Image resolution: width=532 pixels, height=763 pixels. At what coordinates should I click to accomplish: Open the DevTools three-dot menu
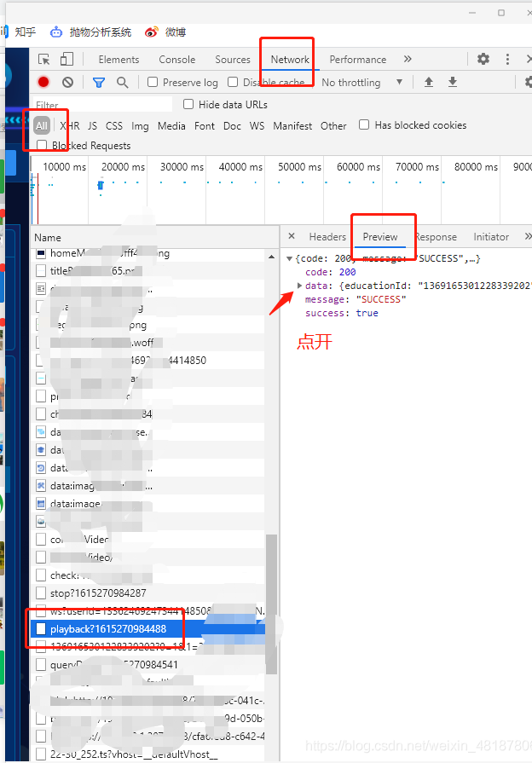[x=507, y=60]
